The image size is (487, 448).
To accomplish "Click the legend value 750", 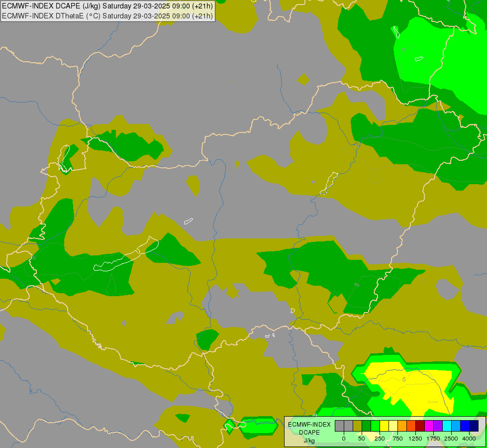I will click(397, 439).
